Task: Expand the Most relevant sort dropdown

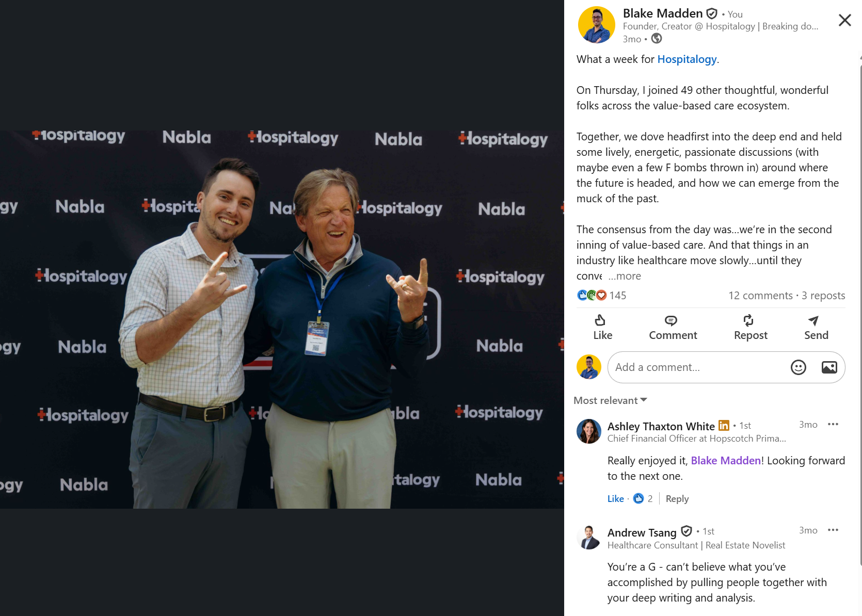Action: coord(610,400)
